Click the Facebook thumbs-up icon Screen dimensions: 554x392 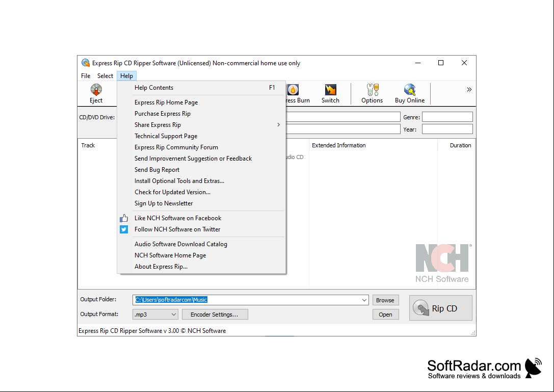tap(124, 218)
